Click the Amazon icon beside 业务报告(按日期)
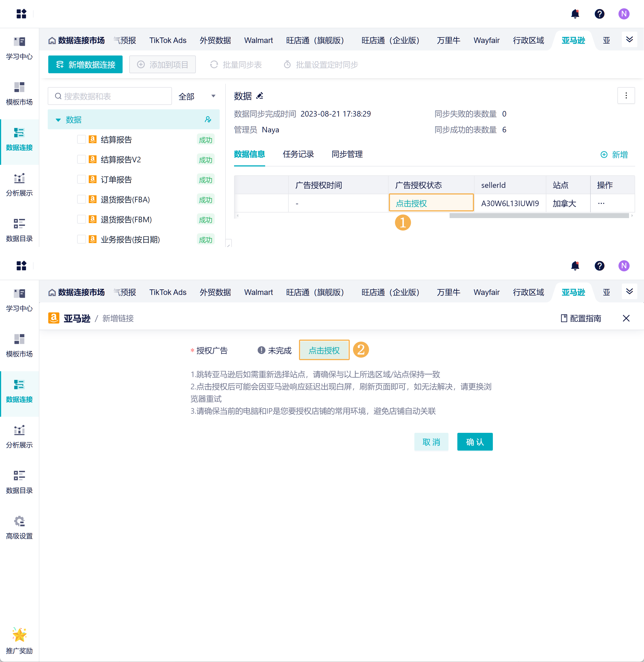644x662 pixels. point(93,239)
